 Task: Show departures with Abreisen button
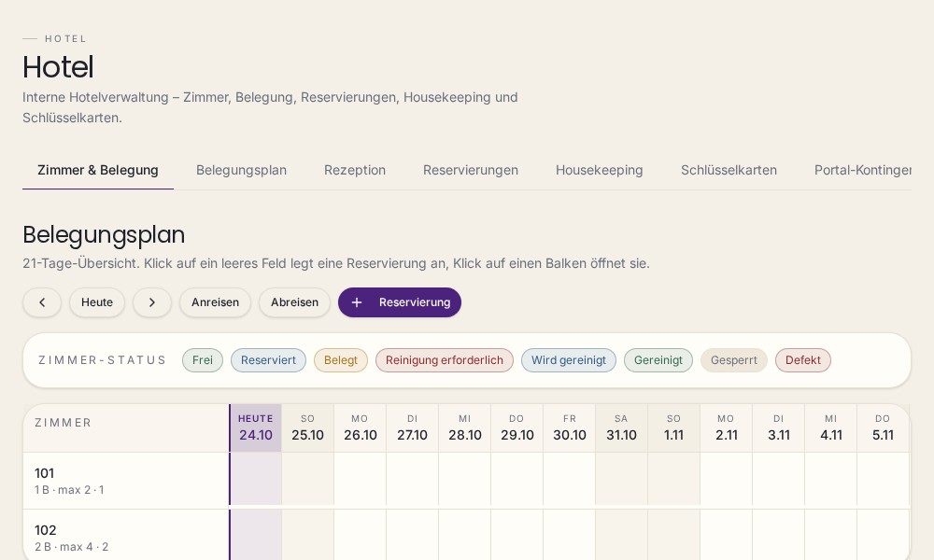(x=294, y=302)
